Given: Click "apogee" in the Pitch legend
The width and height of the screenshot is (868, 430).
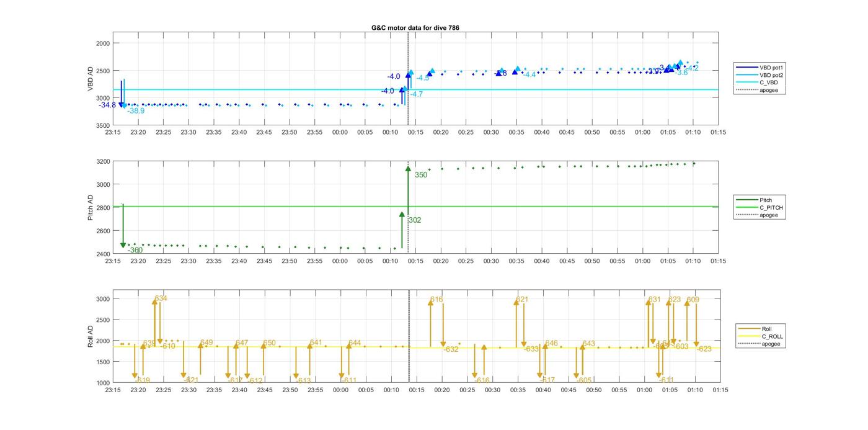Looking at the screenshot, I should (769, 215).
